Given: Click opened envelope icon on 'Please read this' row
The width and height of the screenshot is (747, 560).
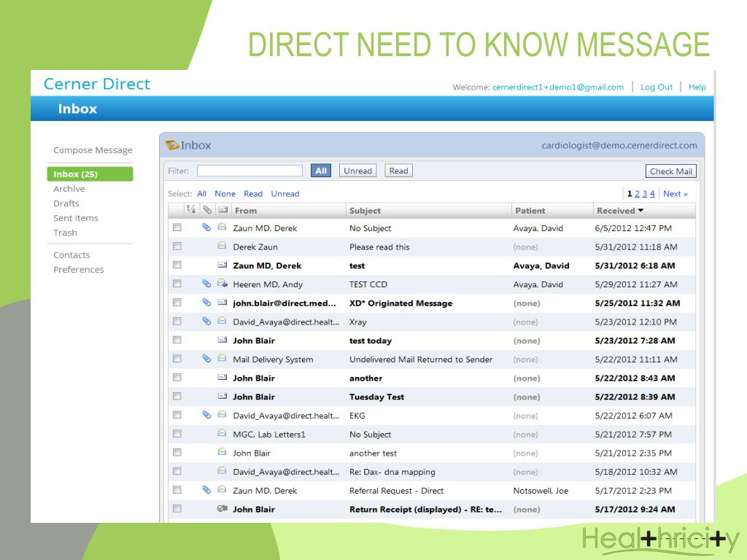Looking at the screenshot, I should coord(222,246).
